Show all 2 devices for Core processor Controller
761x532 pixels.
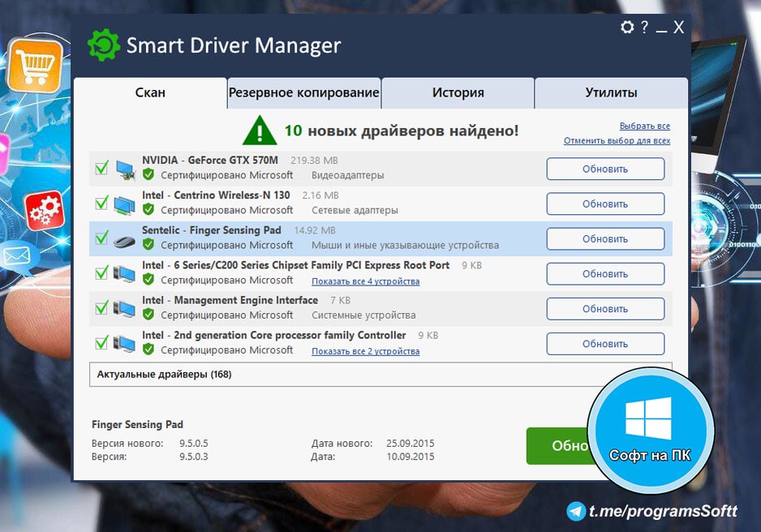pyautogui.click(x=365, y=351)
